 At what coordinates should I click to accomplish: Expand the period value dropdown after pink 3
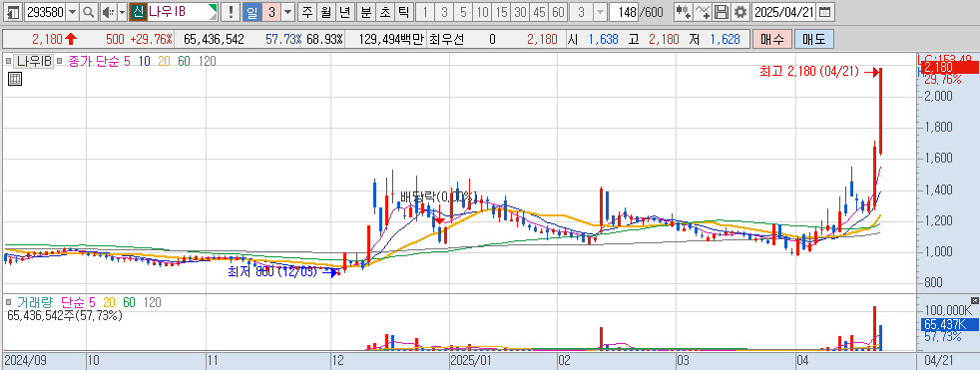coord(287,11)
